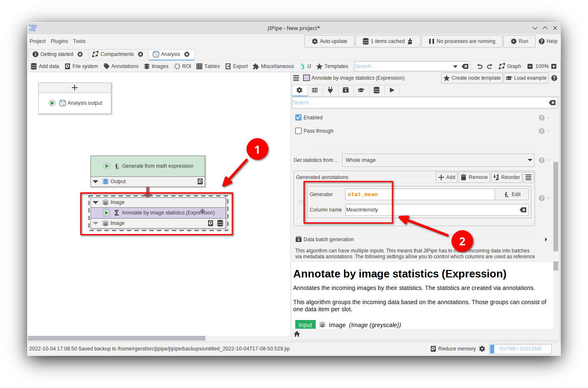Clear the Column name field text
Image resolution: width=588 pixels, height=388 pixels.
pos(523,210)
